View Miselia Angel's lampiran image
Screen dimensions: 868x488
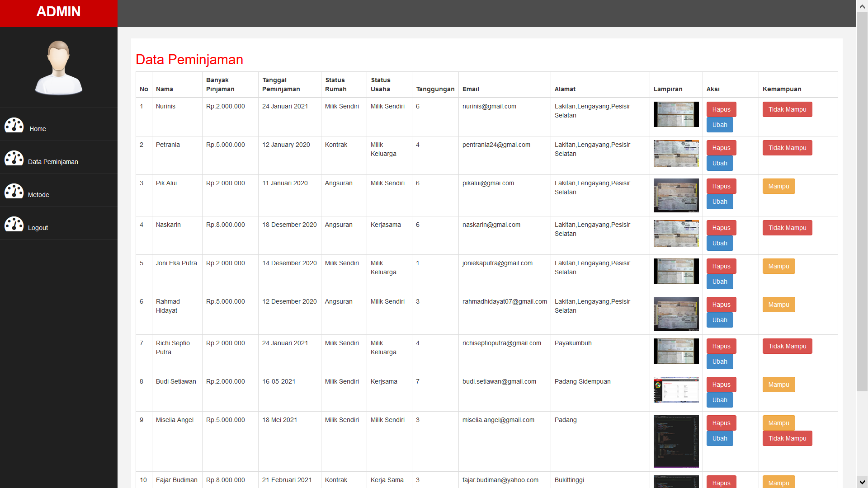(676, 441)
